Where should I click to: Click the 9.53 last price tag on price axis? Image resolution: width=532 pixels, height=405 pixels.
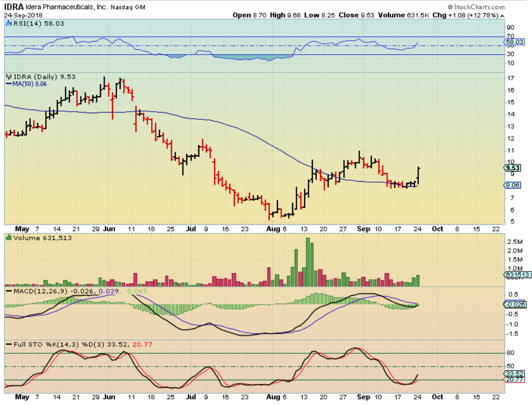(512, 168)
